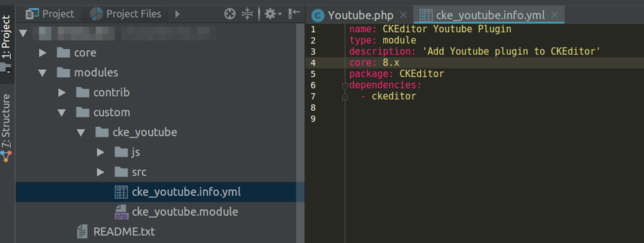Select the js folder
644x243 pixels.
tap(136, 152)
